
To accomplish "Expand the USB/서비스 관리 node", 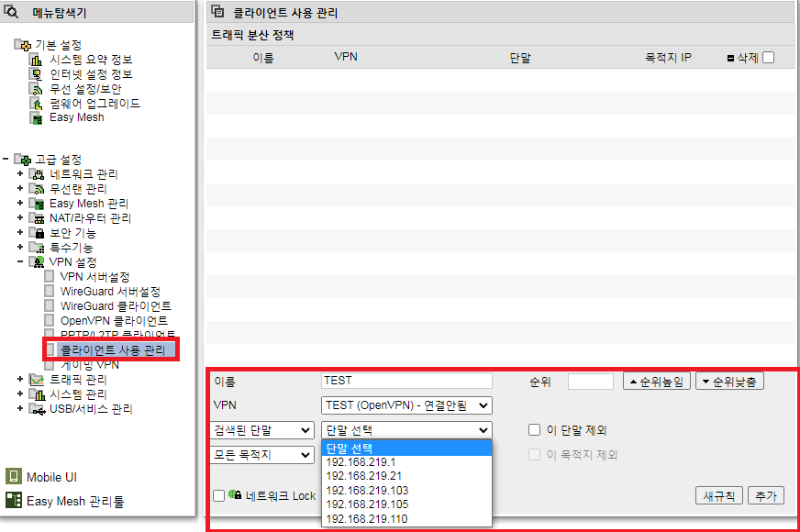I will tap(20, 408).
